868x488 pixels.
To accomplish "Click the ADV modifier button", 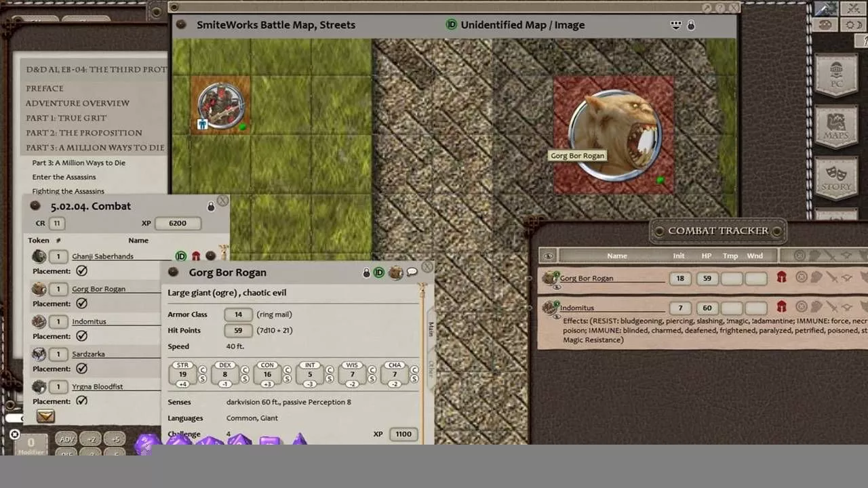I will [66, 439].
